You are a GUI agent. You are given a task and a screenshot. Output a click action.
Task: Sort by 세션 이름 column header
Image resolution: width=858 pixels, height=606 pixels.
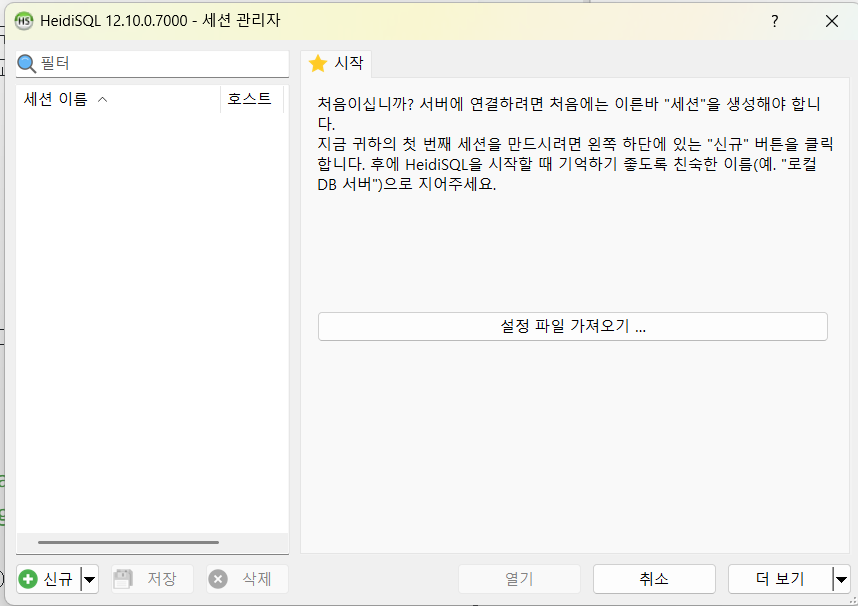tap(118, 99)
